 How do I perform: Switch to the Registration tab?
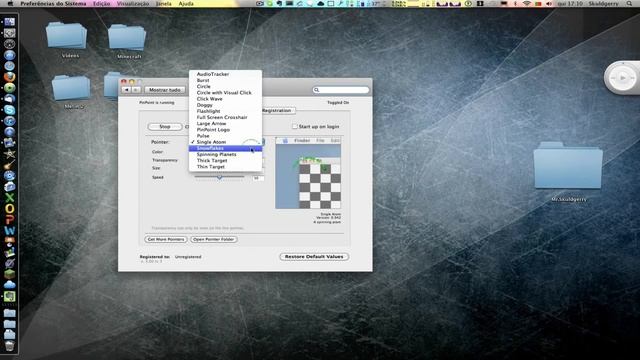[x=277, y=111]
